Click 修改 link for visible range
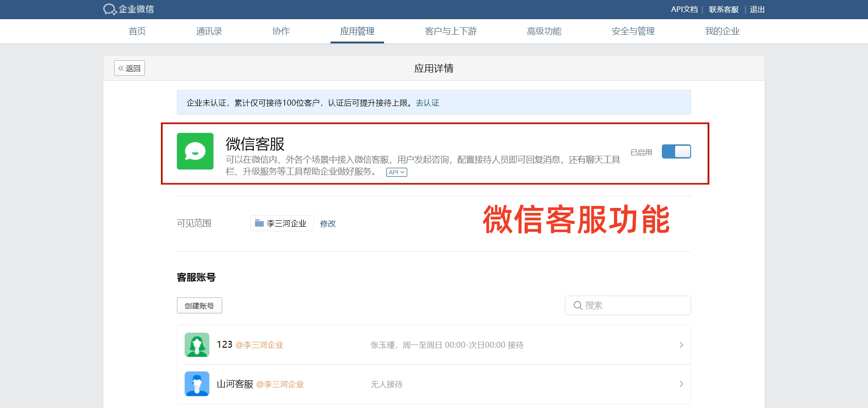 (328, 223)
